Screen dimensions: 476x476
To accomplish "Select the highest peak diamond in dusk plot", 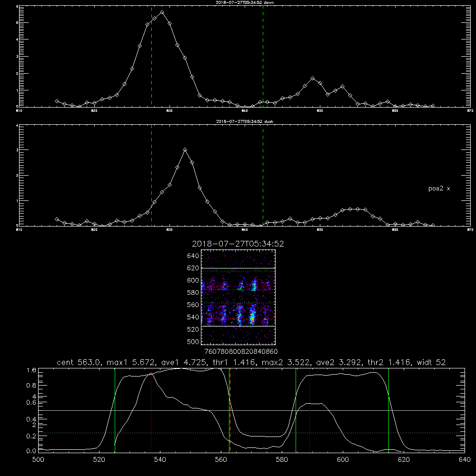I will 185,150.
